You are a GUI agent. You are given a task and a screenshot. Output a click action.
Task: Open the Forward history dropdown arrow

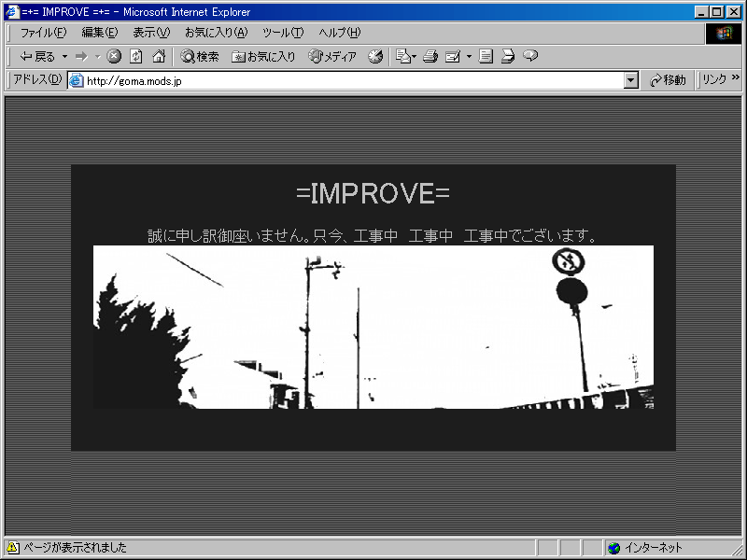98,57
